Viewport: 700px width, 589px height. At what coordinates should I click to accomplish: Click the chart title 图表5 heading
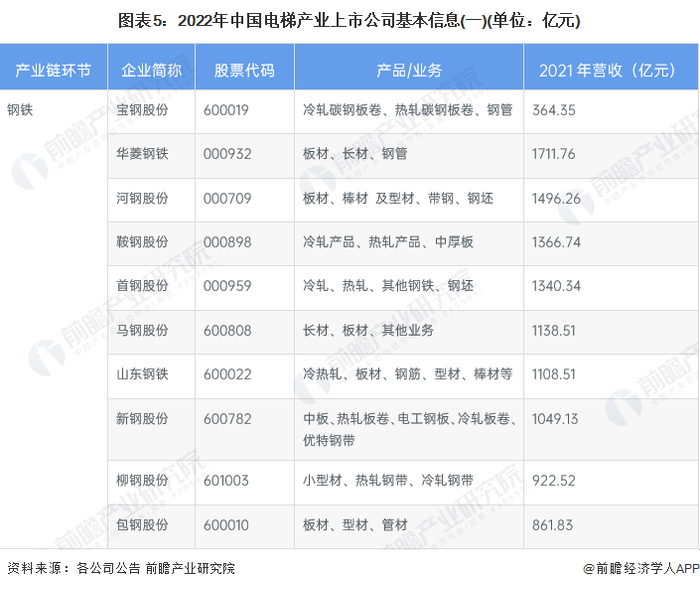point(349,21)
